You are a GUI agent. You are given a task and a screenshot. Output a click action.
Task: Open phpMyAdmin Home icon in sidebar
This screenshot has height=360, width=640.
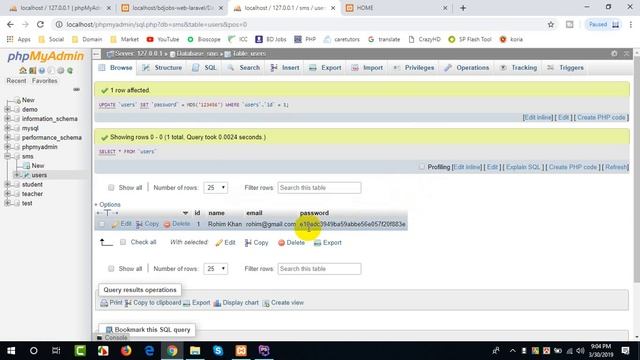coord(23,71)
